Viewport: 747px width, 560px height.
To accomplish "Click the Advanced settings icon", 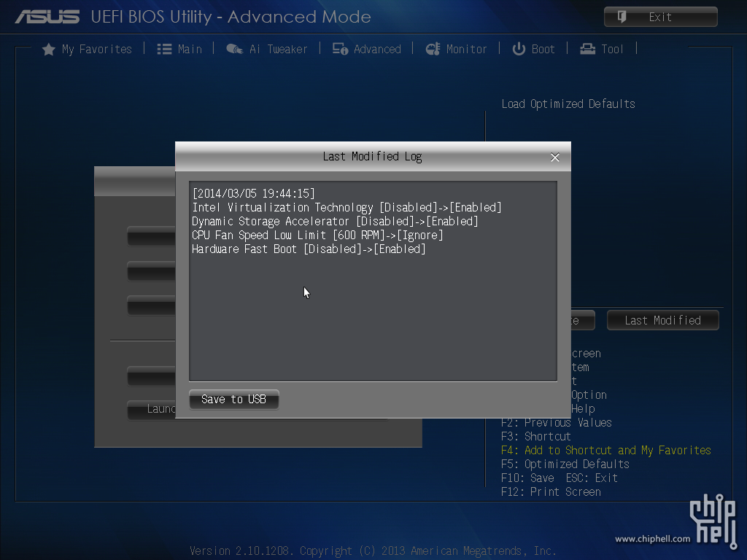I will [x=340, y=49].
